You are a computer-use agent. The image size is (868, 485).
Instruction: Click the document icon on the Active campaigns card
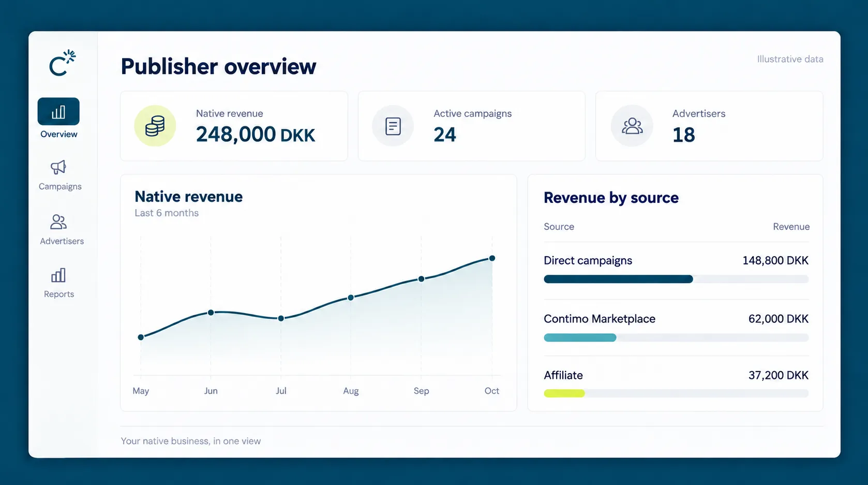tap(393, 126)
